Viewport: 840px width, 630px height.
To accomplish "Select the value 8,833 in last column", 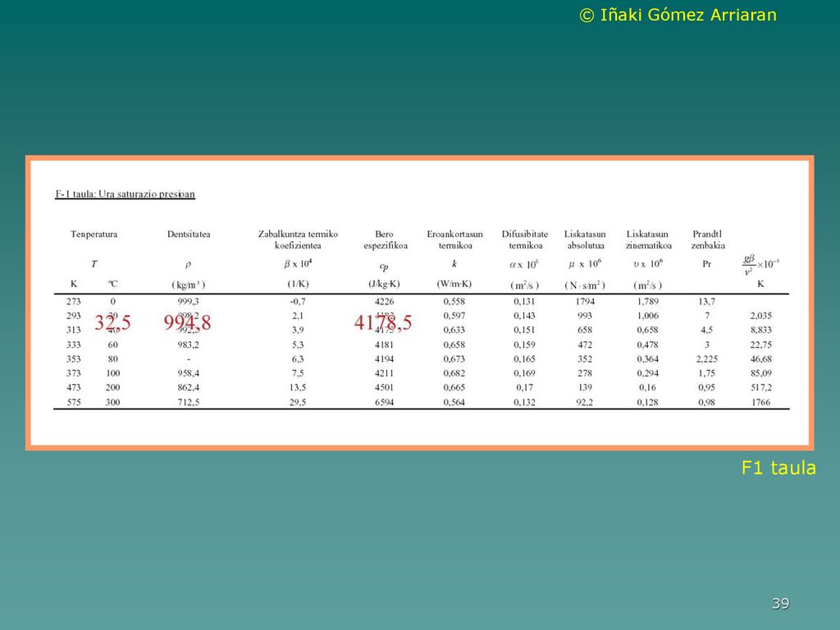I will tap(760, 330).
